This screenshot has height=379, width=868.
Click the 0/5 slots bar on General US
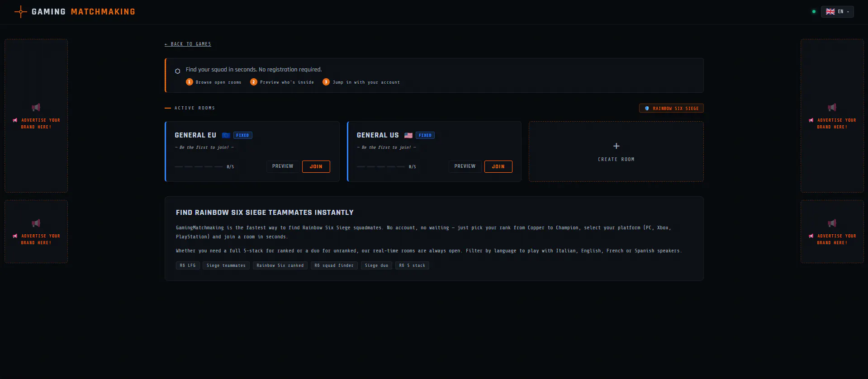[x=386, y=167]
